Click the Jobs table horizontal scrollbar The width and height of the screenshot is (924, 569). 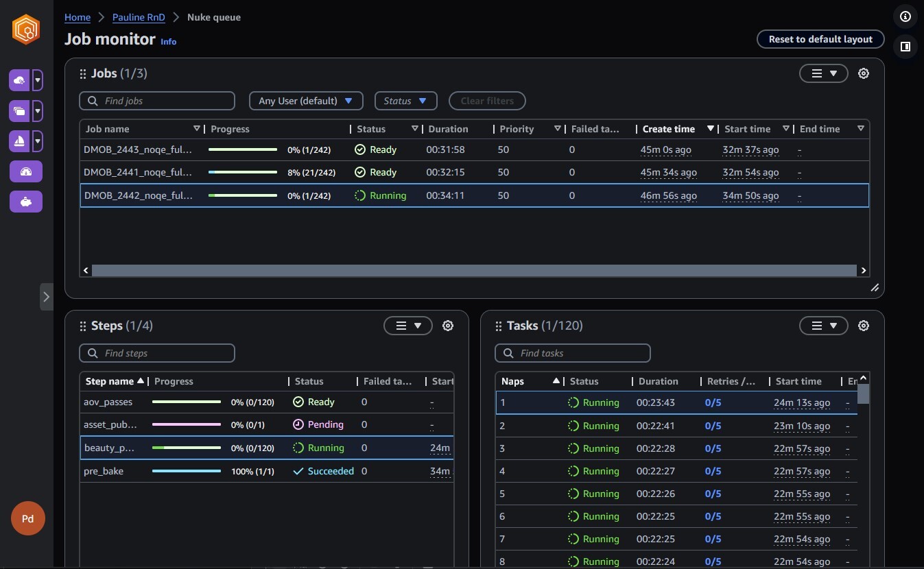click(473, 271)
